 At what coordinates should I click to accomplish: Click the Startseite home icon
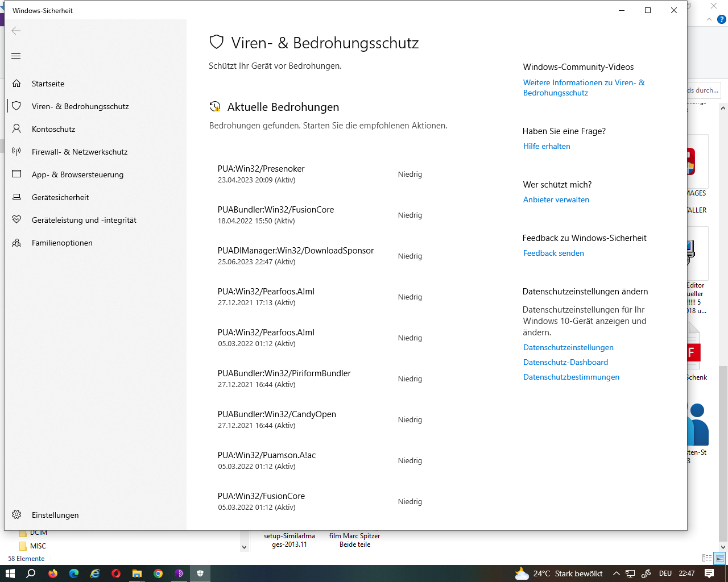click(16, 84)
